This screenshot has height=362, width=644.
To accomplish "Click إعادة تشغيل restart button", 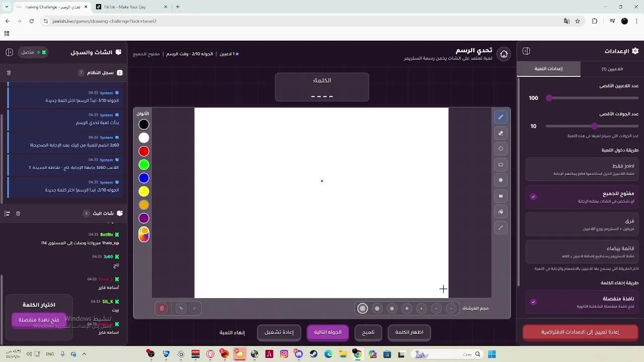I will (x=279, y=332).
